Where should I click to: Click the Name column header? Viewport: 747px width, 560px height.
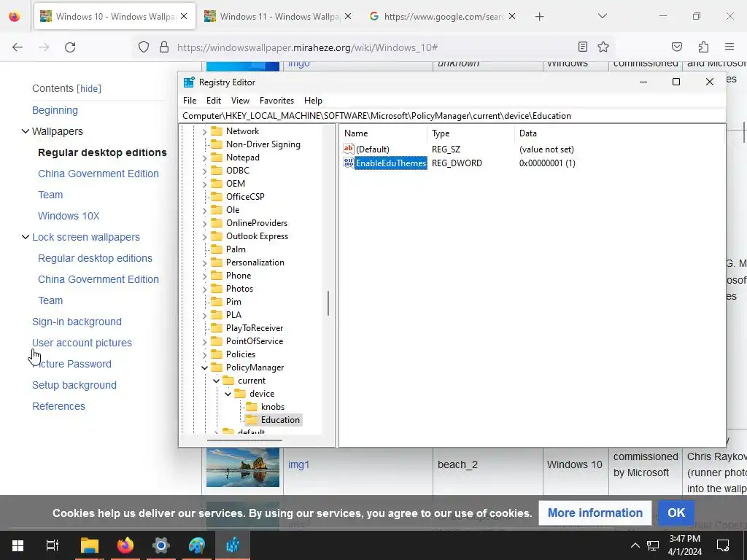384,133
